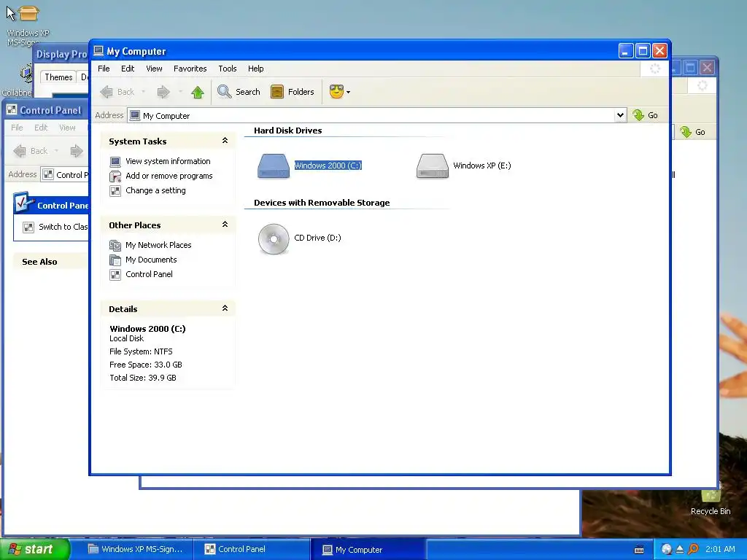Select the Windows 2000 (C:) drive icon

(x=274, y=166)
